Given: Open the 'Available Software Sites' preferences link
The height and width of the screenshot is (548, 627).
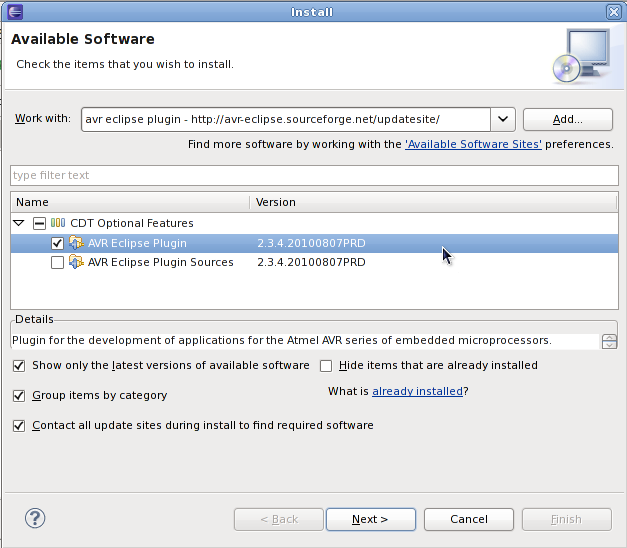Looking at the screenshot, I should coord(473,144).
